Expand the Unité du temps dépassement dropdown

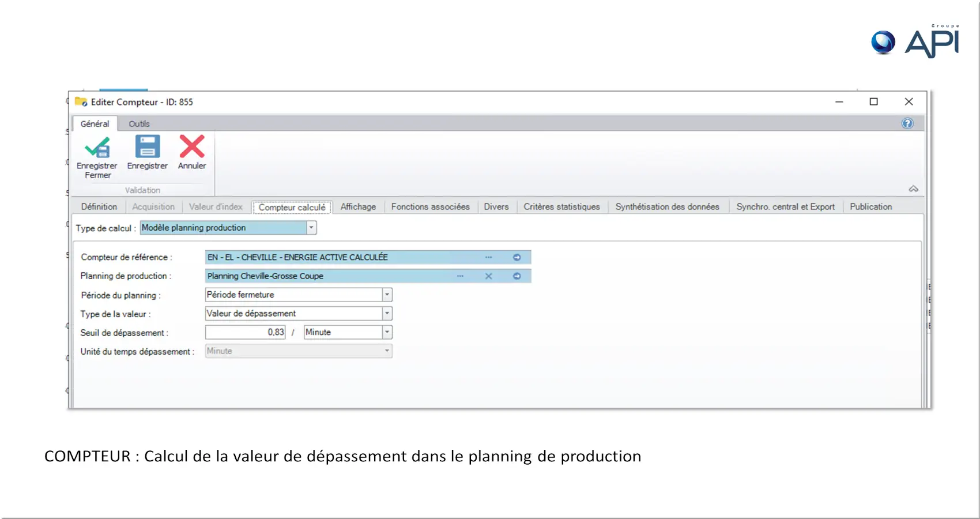(387, 351)
